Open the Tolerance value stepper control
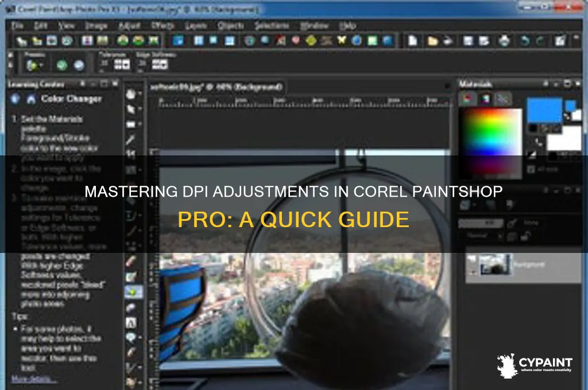The image size is (588, 390). coord(122,64)
